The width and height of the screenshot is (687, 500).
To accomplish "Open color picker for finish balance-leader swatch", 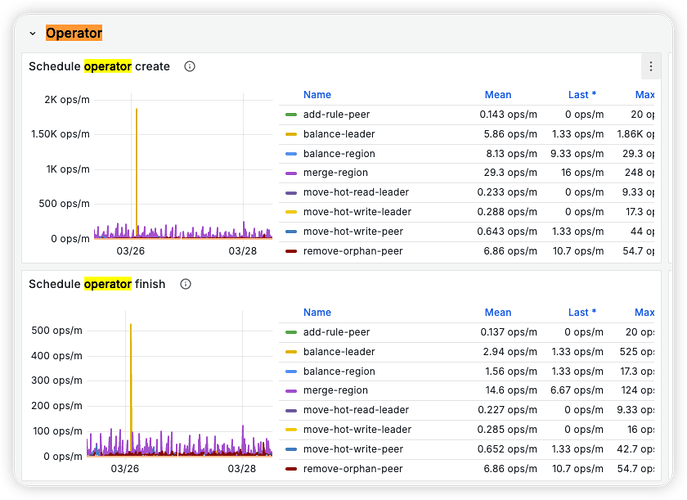I will 291,352.
